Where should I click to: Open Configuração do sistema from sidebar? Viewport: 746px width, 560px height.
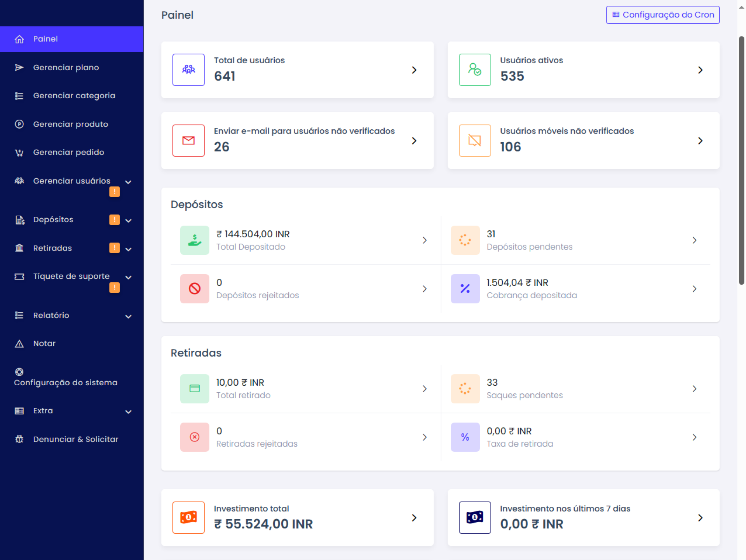(x=65, y=383)
